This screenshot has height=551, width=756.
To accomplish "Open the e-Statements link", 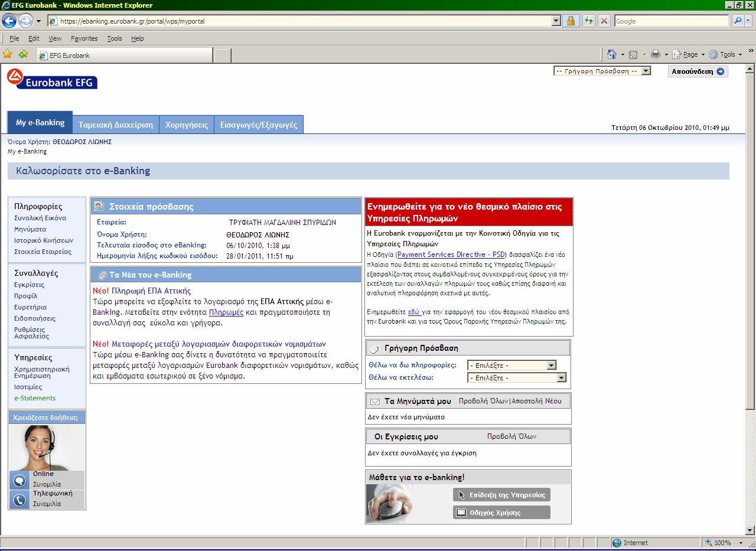I will point(35,398).
